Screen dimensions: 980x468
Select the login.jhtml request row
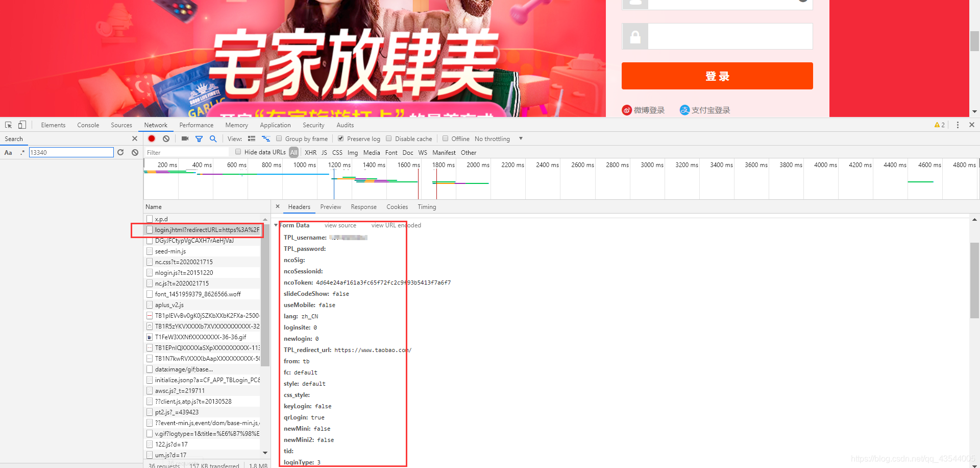pyautogui.click(x=203, y=230)
